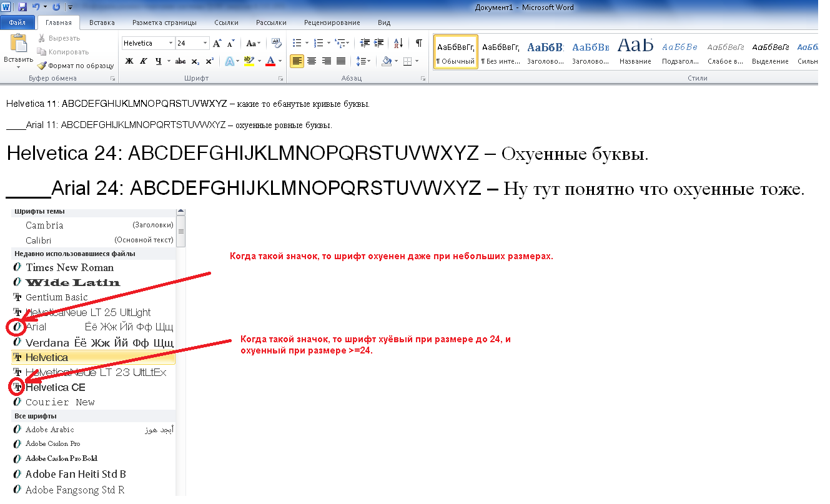This screenshot has width=830, height=504.
Task: Open Font (Шрифт) dialog launcher
Action: (280, 79)
